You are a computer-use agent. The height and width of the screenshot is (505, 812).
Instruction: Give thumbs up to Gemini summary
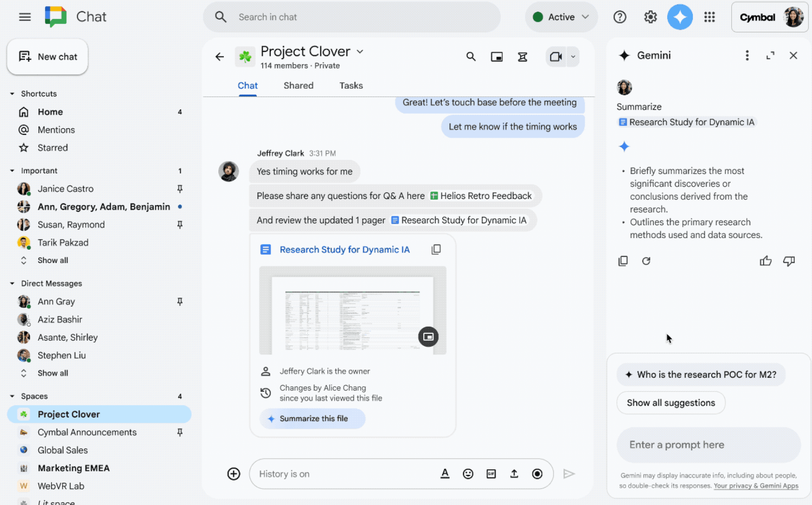tap(766, 261)
